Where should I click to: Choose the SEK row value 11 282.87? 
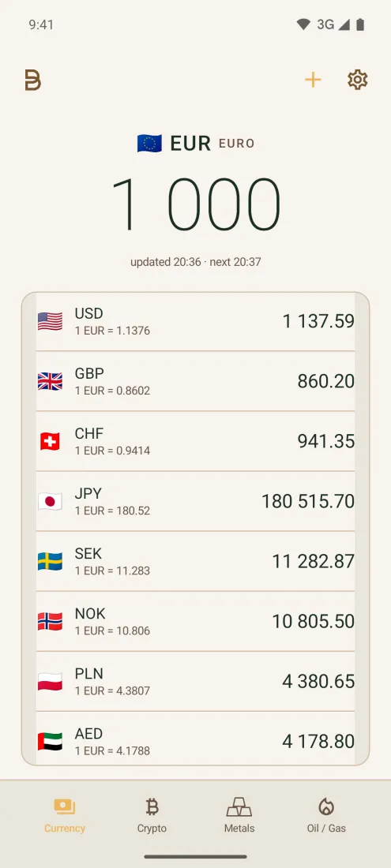[313, 561]
